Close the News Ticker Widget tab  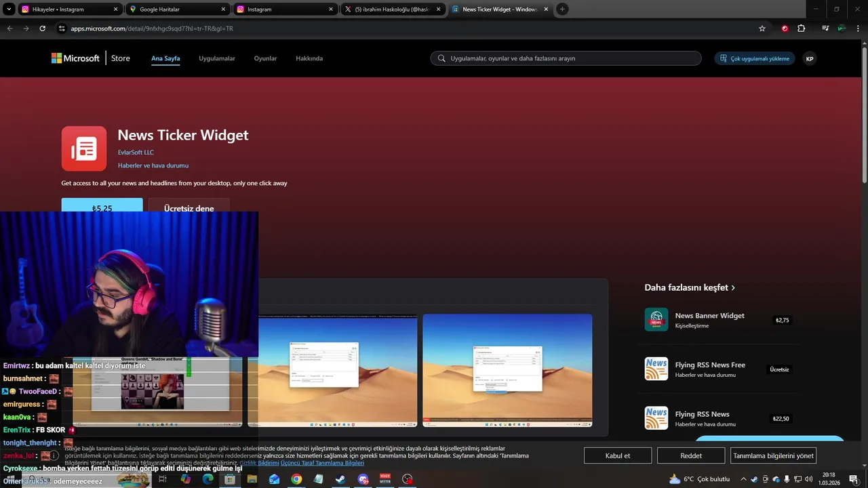point(546,9)
